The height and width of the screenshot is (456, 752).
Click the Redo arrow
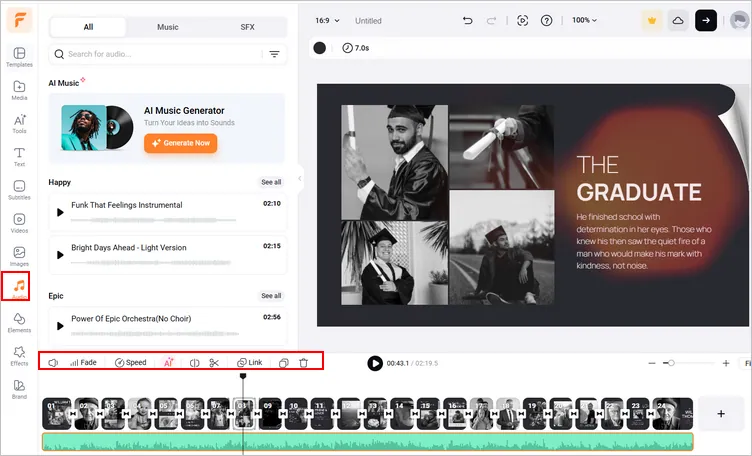pos(491,20)
